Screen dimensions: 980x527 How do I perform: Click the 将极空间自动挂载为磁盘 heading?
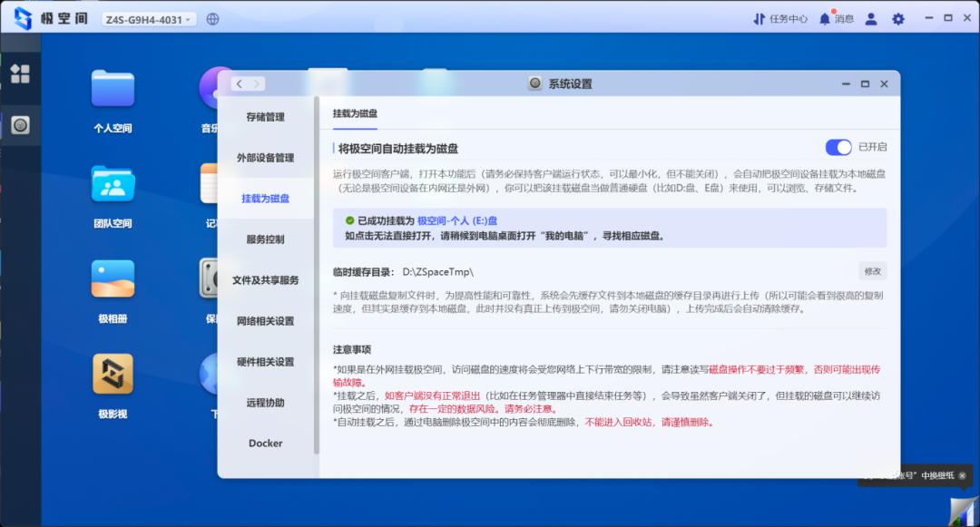[x=398, y=149]
